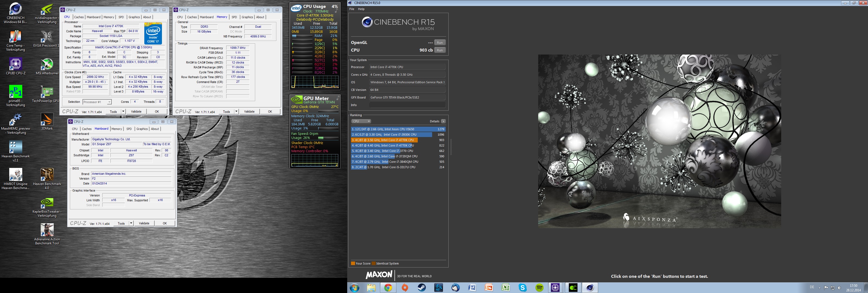Select the KeplerBiosTweaker desktop shortcut

coord(47,207)
